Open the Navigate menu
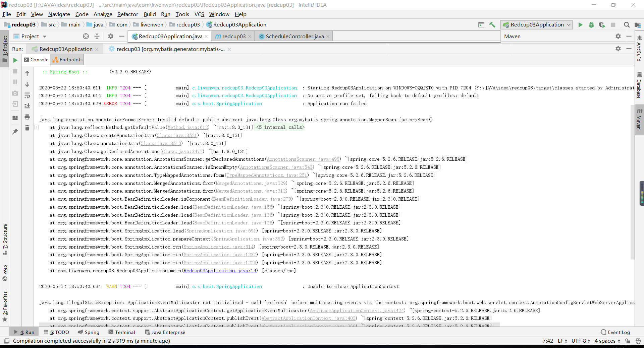The image size is (644, 348). pyautogui.click(x=59, y=14)
